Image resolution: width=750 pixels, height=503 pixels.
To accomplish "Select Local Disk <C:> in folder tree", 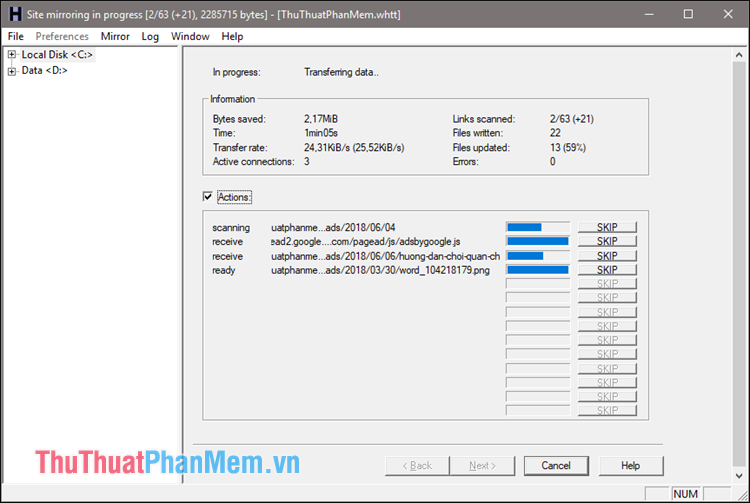I will click(x=57, y=55).
